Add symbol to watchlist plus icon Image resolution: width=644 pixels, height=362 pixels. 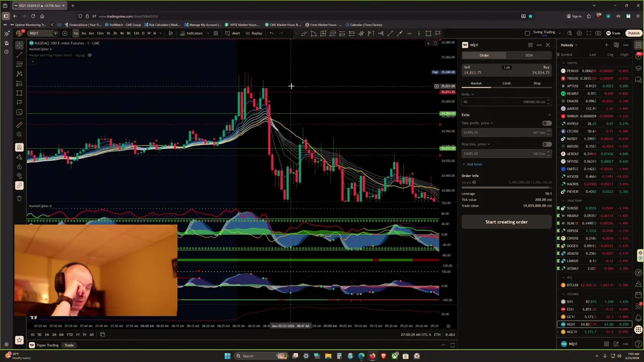[x=606, y=45]
